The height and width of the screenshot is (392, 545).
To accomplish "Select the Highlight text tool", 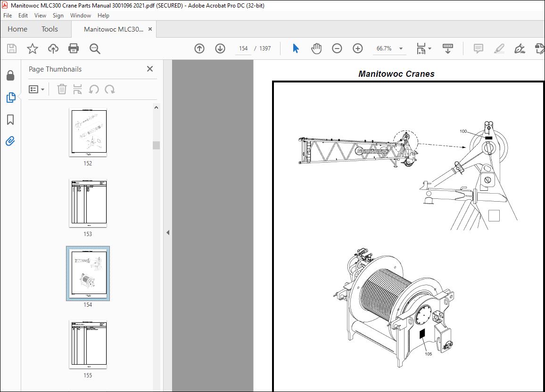I will click(499, 49).
